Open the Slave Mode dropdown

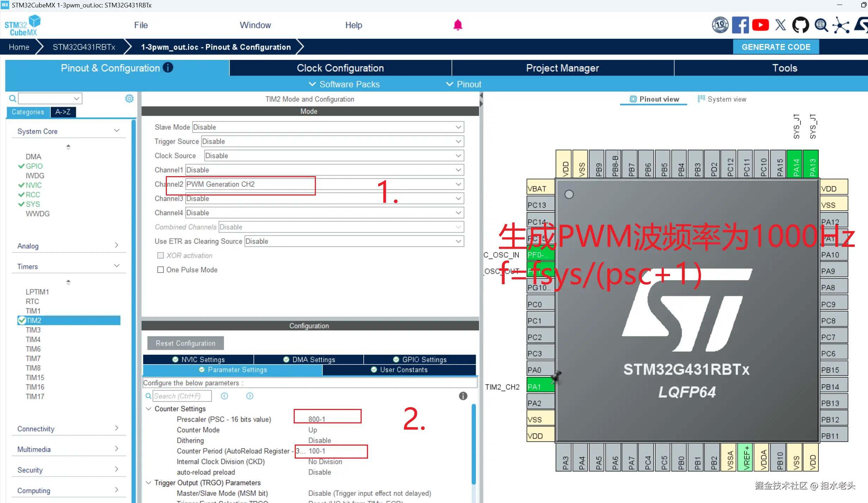[x=328, y=127]
